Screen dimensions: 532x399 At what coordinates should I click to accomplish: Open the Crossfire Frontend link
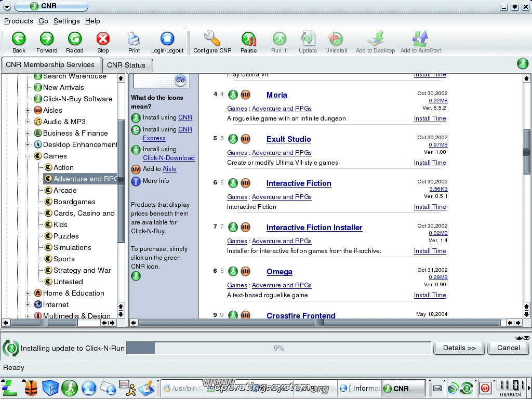pos(301,315)
